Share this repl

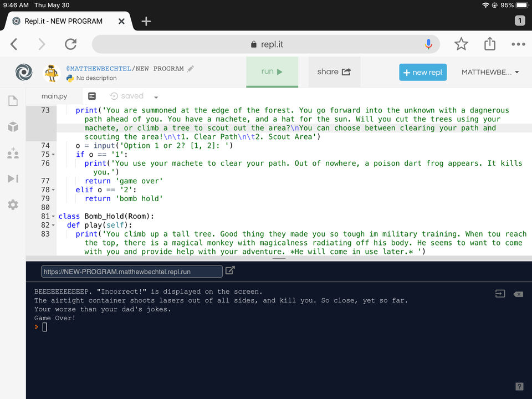tap(334, 72)
